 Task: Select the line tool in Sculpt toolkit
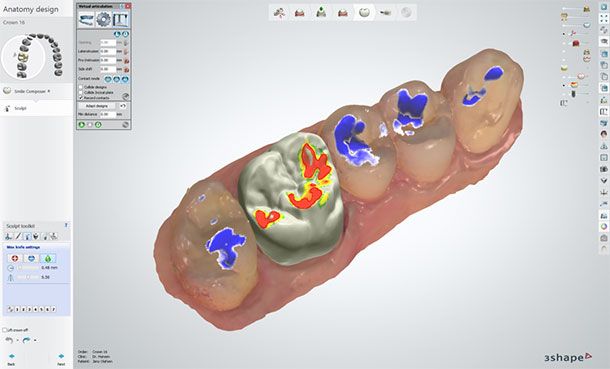point(18,236)
